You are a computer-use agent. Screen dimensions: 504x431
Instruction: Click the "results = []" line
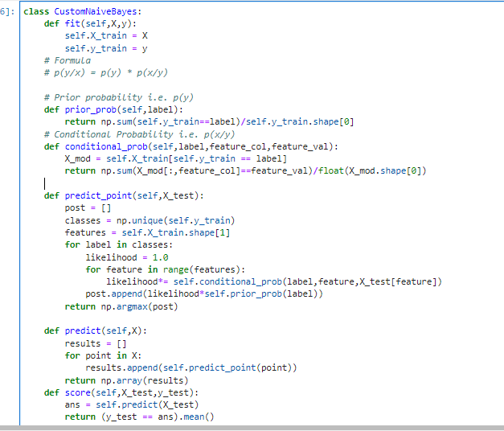[x=96, y=344]
